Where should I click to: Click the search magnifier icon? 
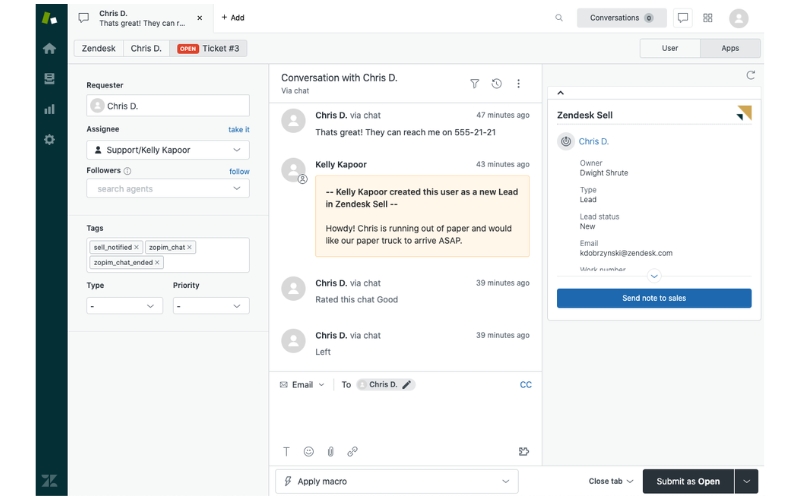559,18
